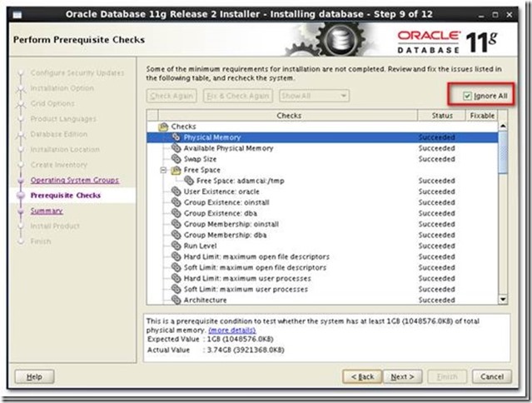This screenshot has height=403, width=532.
Task: Click the Check Again button
Action: coord(172,96)
